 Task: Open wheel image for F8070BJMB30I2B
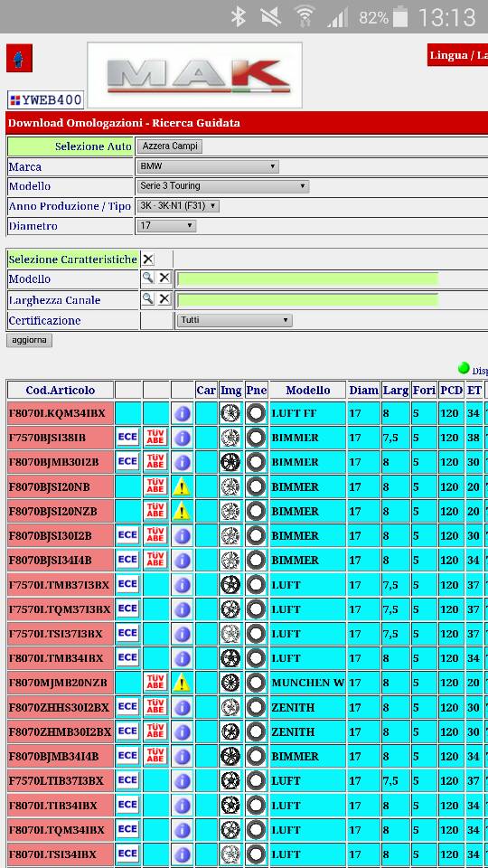point(230,462)
